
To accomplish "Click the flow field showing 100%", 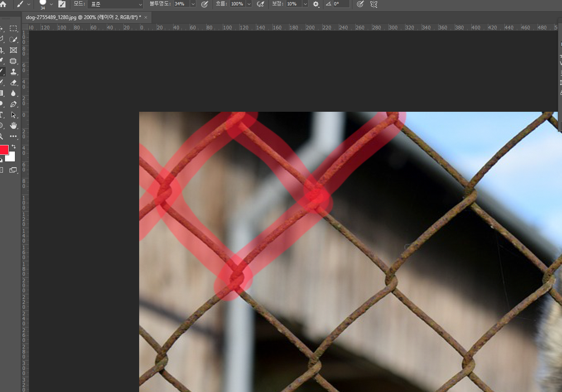I will (x=237, y=4).
